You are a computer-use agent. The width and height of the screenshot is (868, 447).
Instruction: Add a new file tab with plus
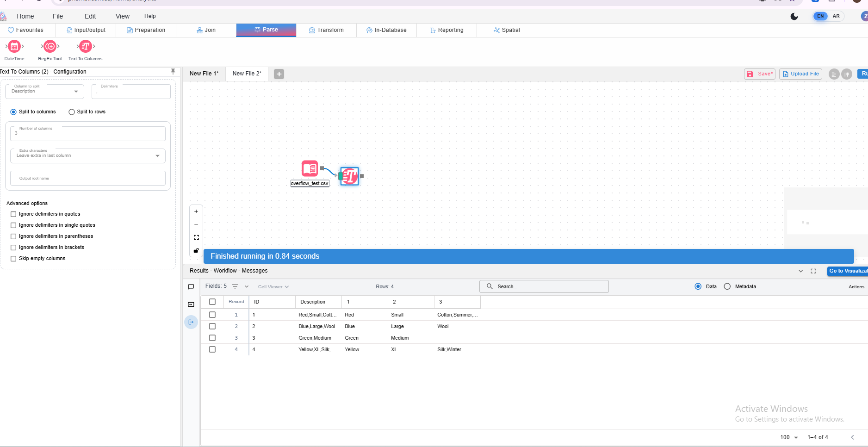279,74
